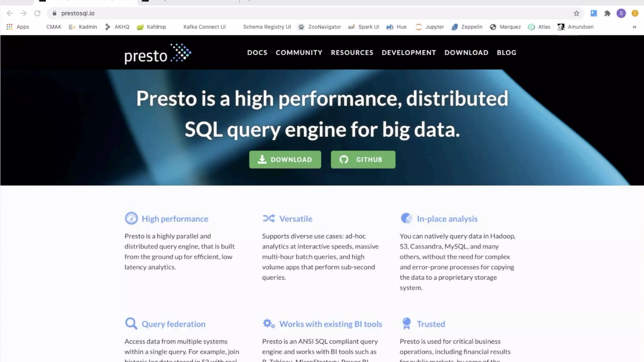Expand the hidden bookmarks chevron
Screen dimensions: 644x362
tap(634, 27)
